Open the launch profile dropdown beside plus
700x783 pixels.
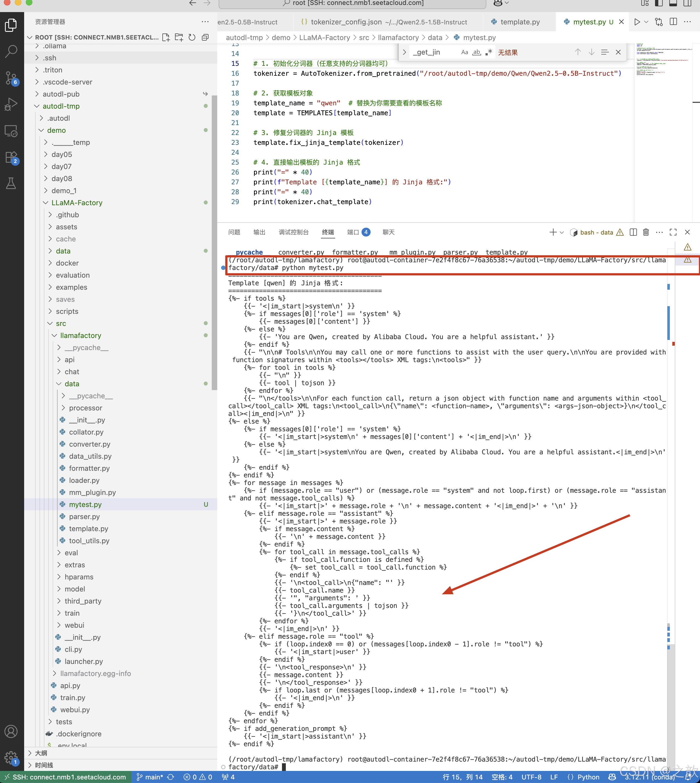562,232
